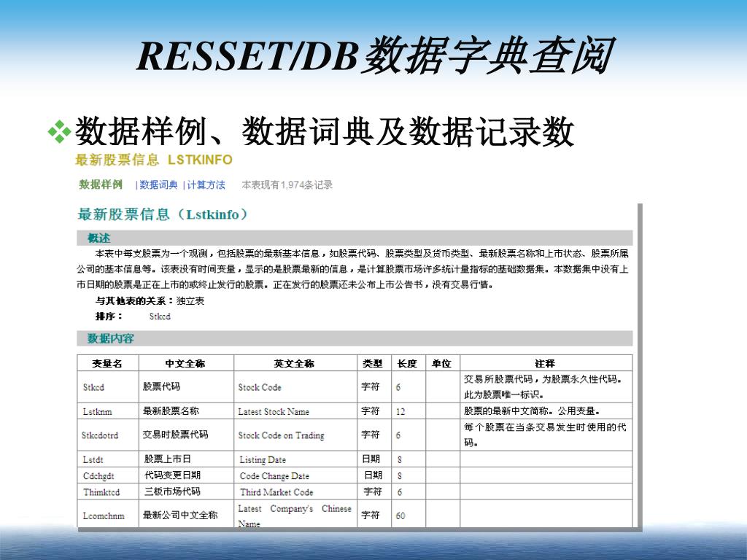The width and height of the screenshot is (747, 560).
Task: Open the 数据样例 tab
Action: (101, 184)
